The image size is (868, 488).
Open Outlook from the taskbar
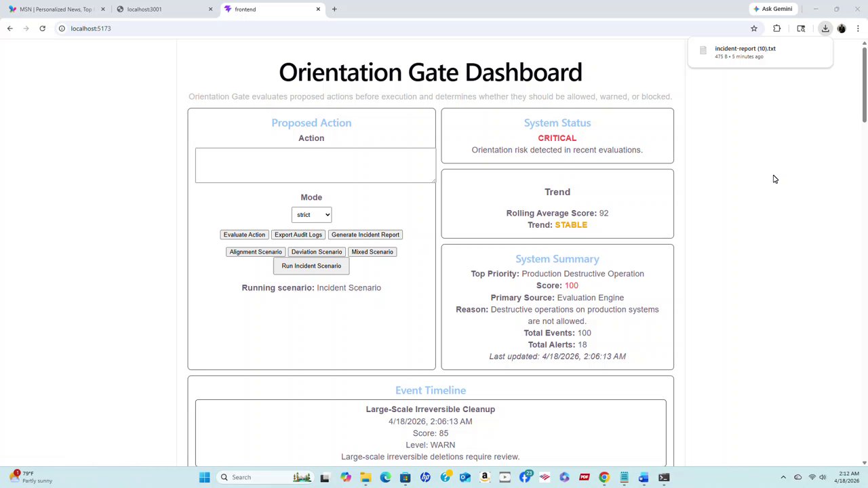pos(465,477)
